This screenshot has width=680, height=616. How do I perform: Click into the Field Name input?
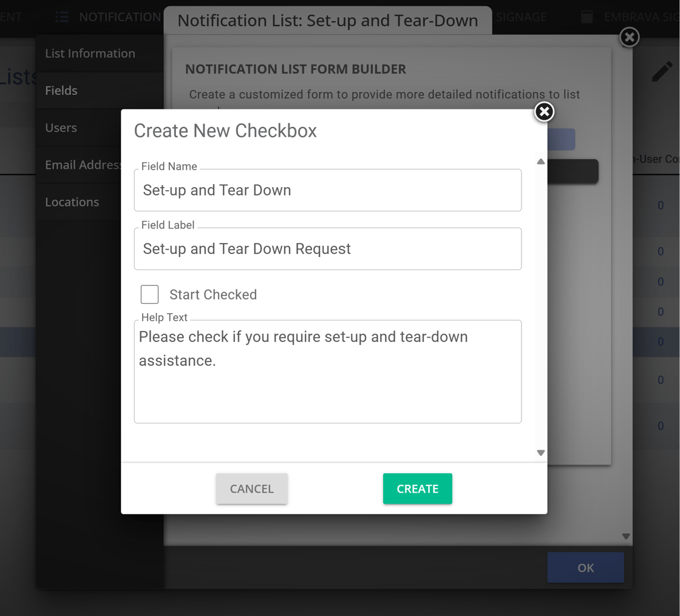click(x=327, y=191)
